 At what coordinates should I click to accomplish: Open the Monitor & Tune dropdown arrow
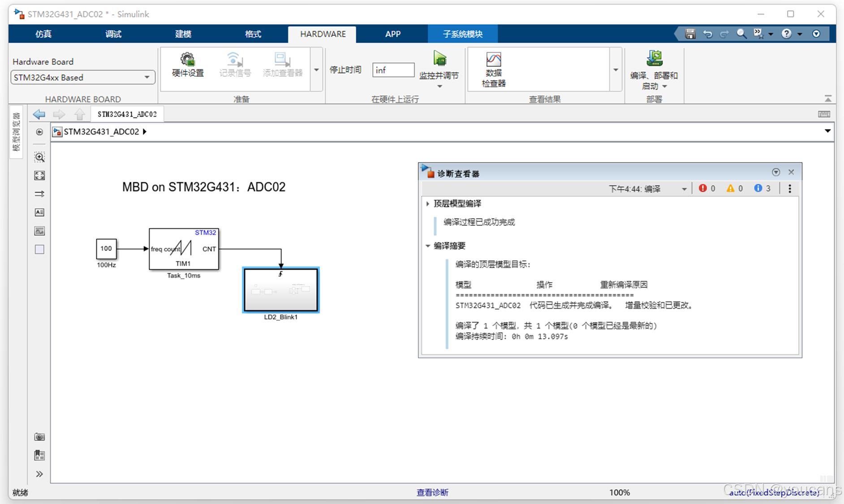[x=439, y=86]
